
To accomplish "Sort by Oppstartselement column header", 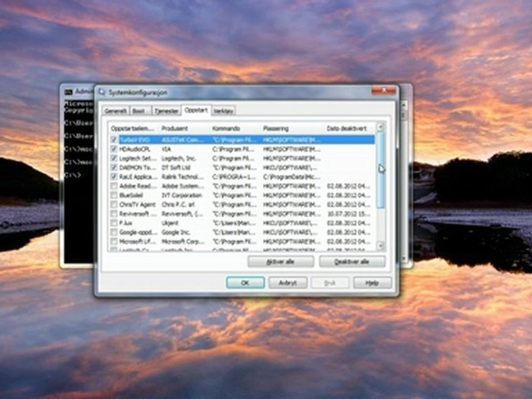I will click(x=134, y=129).
